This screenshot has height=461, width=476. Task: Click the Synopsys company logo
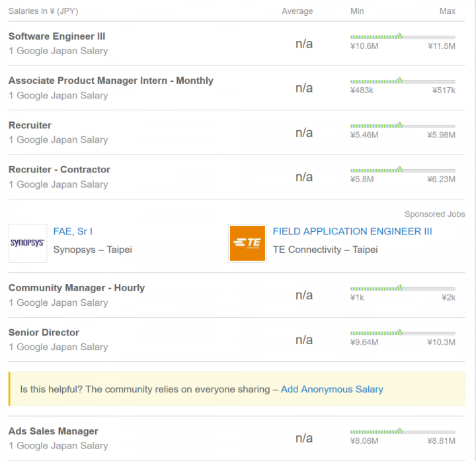[28, 243]
